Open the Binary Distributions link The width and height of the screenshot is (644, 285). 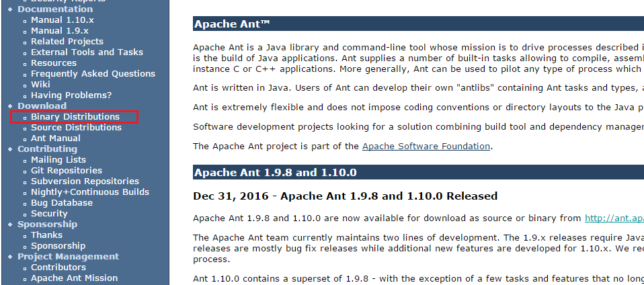[75, 117]
